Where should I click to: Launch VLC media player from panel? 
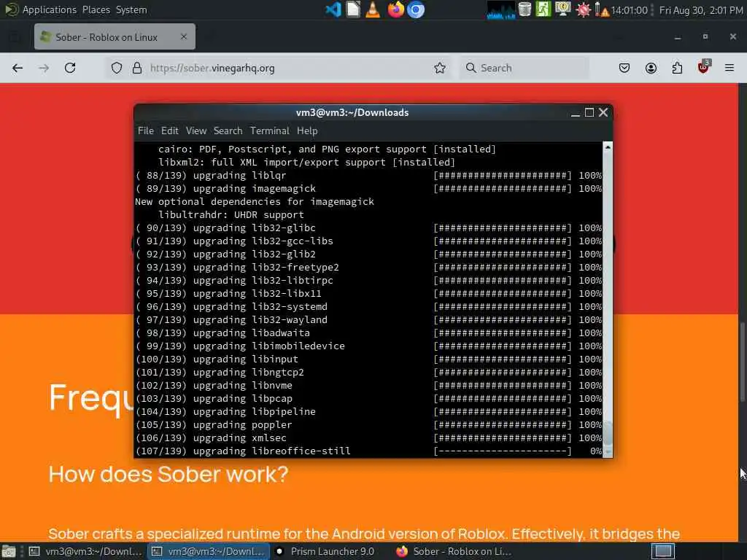(373, 9)
